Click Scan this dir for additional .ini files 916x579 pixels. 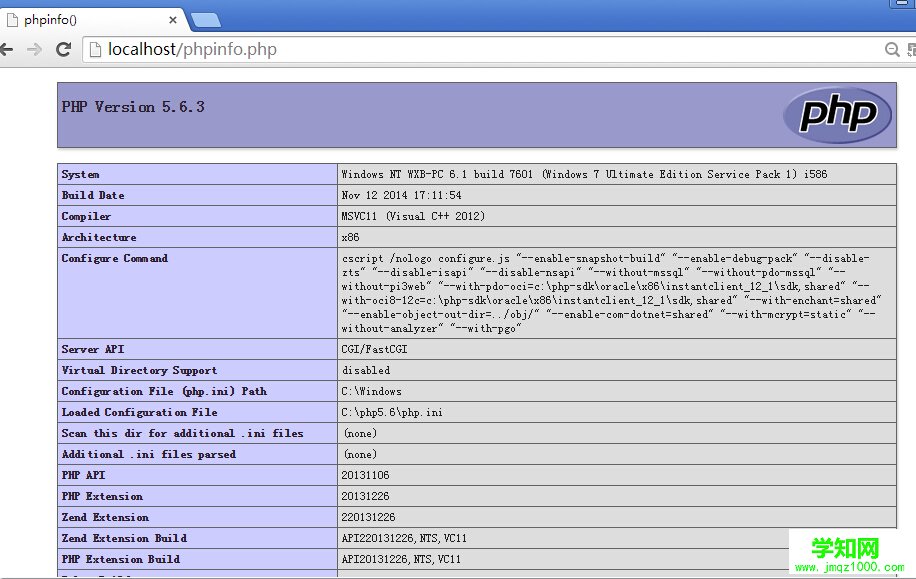(x=182, y=434)
